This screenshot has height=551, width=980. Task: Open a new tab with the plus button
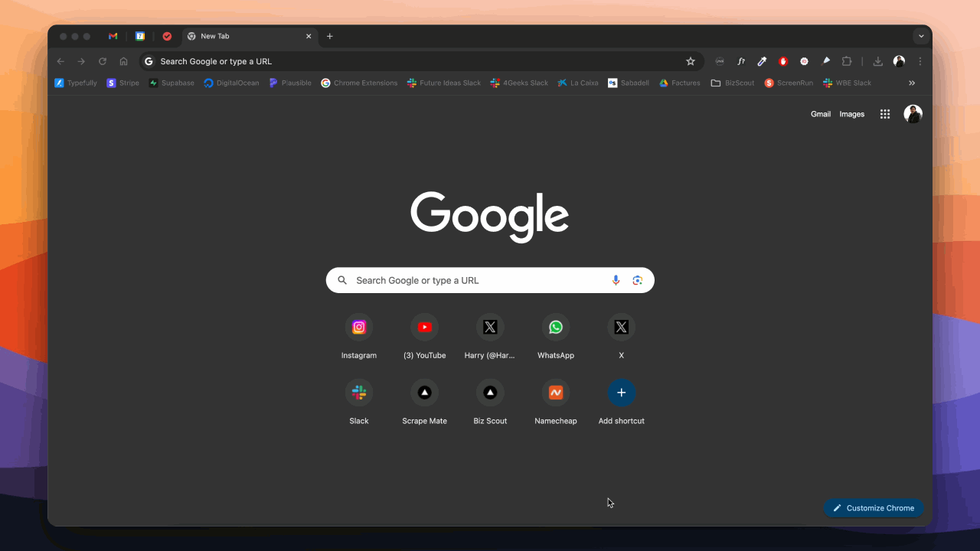click(330, 36)
